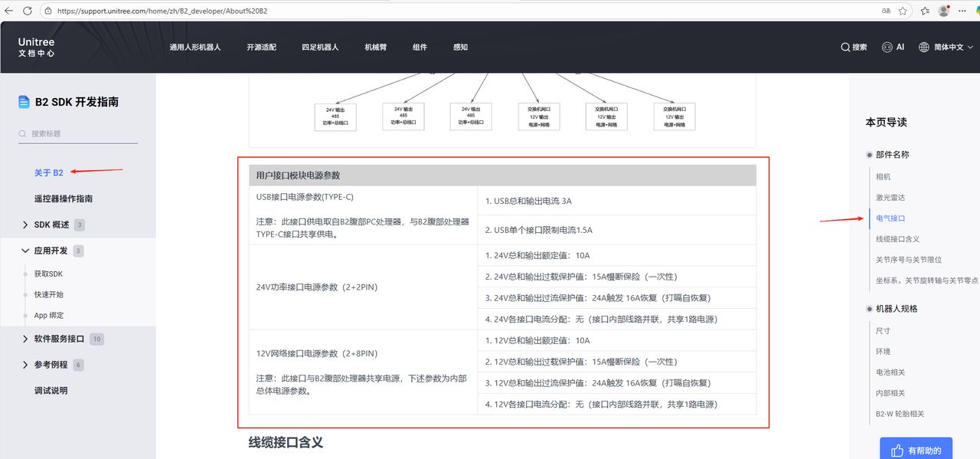
Task: Reload the page with the refresh icon
Action: pos(28,11)
